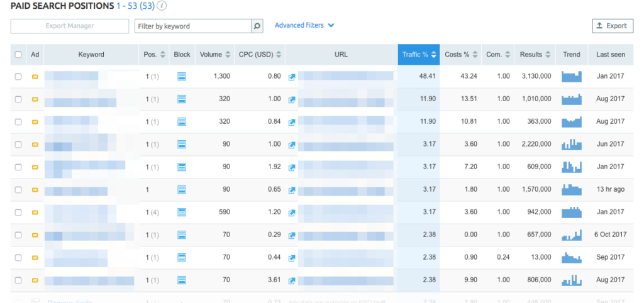Open the block icon in the 363,000 results row

pyautogui.click(x=182, y=121)
